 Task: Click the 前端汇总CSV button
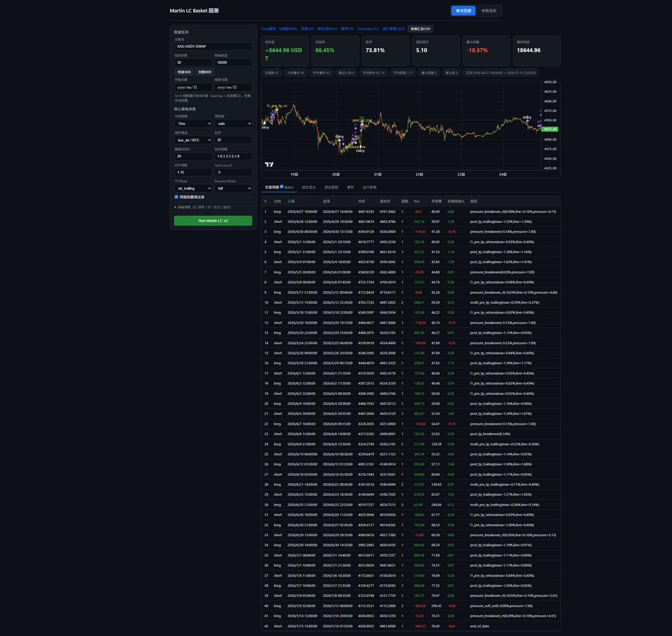click(421, 29)
